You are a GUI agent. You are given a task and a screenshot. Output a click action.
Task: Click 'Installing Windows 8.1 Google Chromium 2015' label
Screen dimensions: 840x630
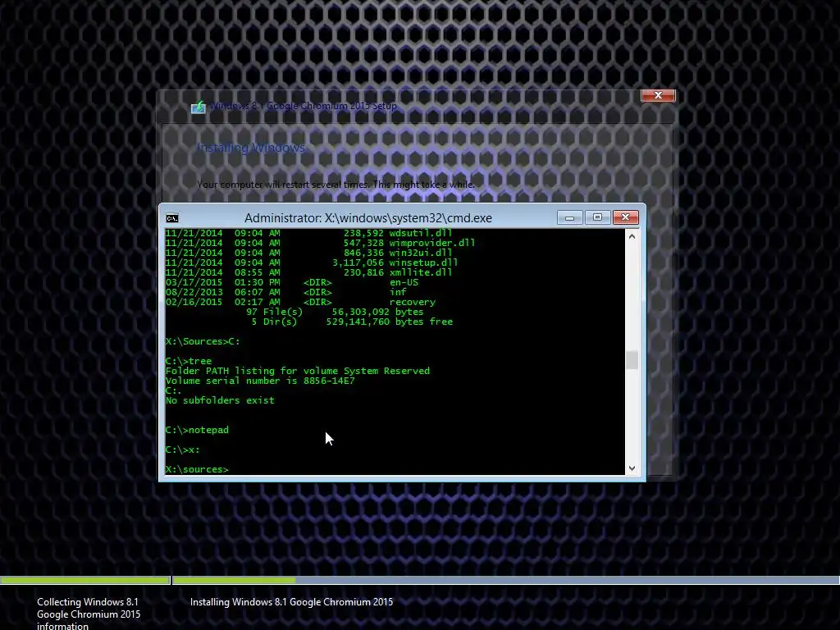(x=291, y=602)
